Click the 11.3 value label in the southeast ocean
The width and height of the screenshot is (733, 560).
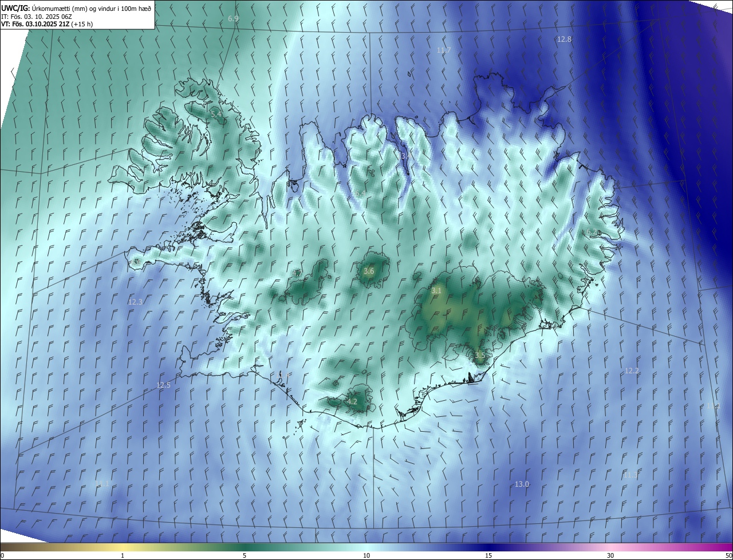click(630, 475)
